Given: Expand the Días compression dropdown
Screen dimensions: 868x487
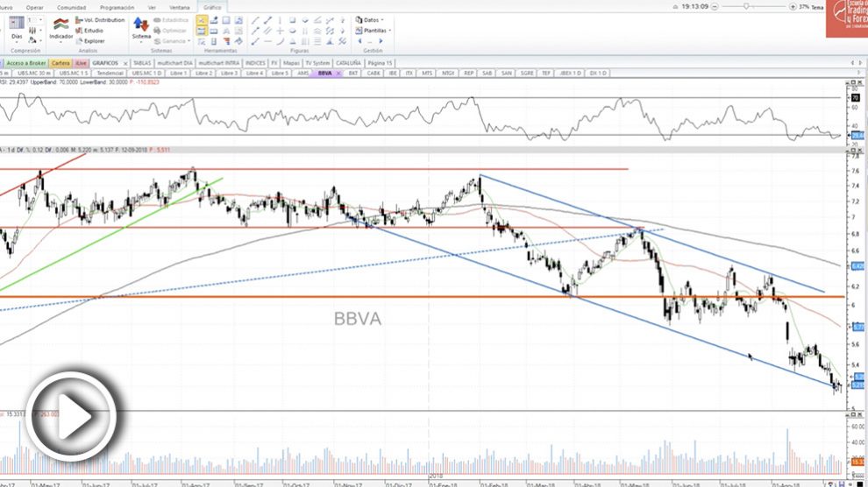Looking at the screenshot, I should tap(17, 41).
